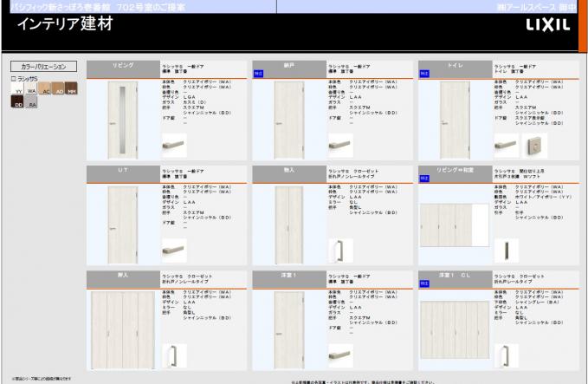Select the UT door image
Screen dimensions: 588x384
123,225
